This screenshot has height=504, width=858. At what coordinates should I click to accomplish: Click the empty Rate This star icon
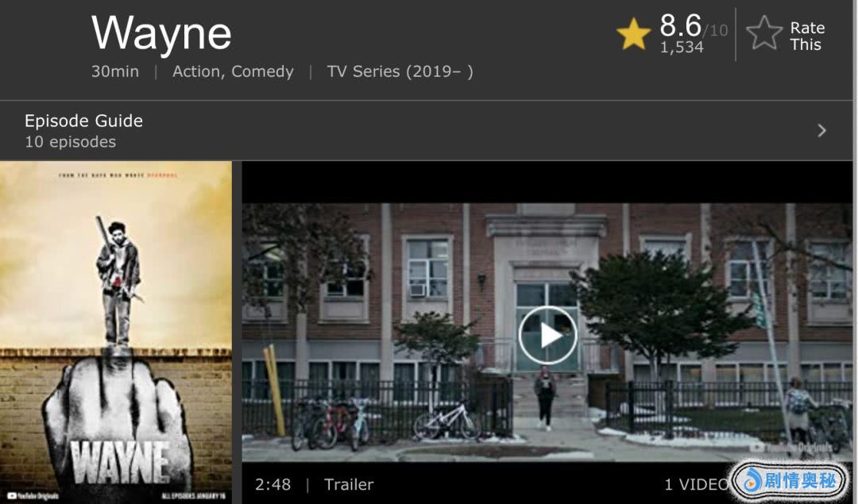[764, 33]
